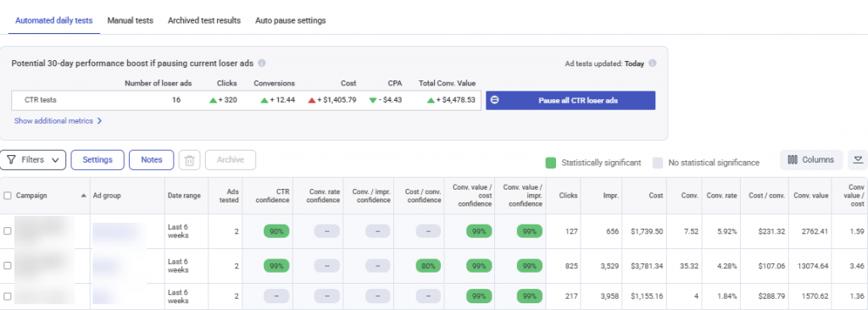Image resolution: width=868 pixels, height=310 pixels.
Task: Click the gray No statistical significance swatch
Action: click(x=658, y=163)
